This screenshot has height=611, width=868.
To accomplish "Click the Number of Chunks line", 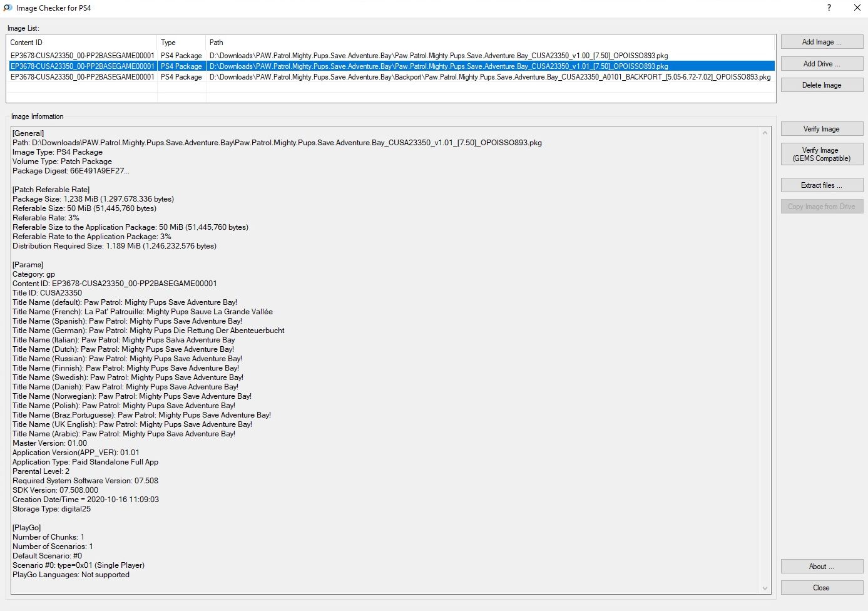I will coord(48,537).
